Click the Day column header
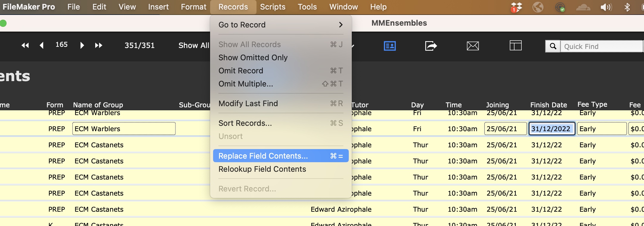 point(417,105)
